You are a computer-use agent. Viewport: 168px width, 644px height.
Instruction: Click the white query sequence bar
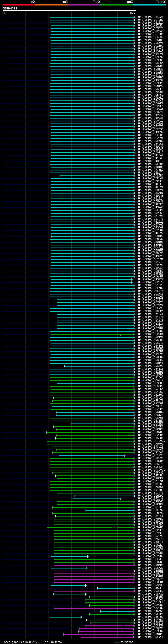pos(69,11)
